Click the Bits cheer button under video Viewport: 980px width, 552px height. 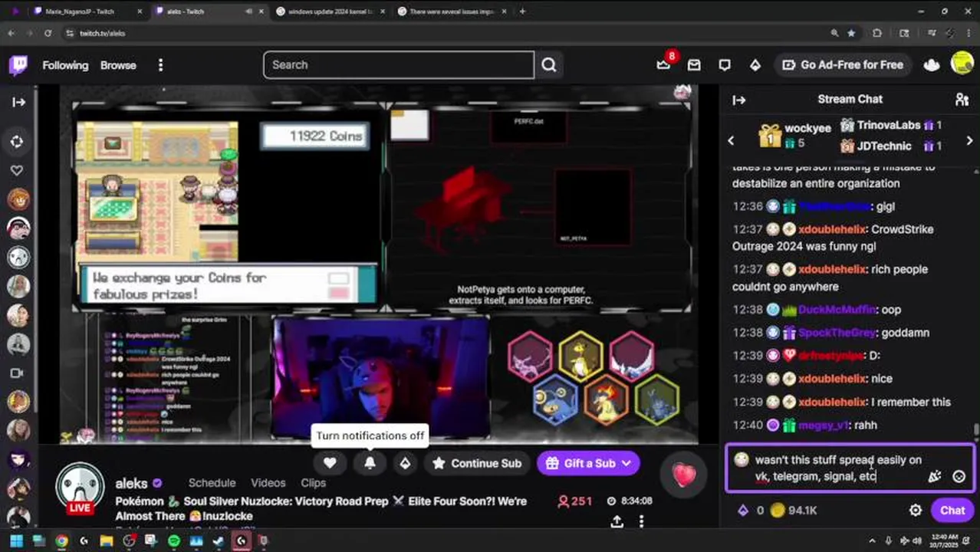[405, 463]
